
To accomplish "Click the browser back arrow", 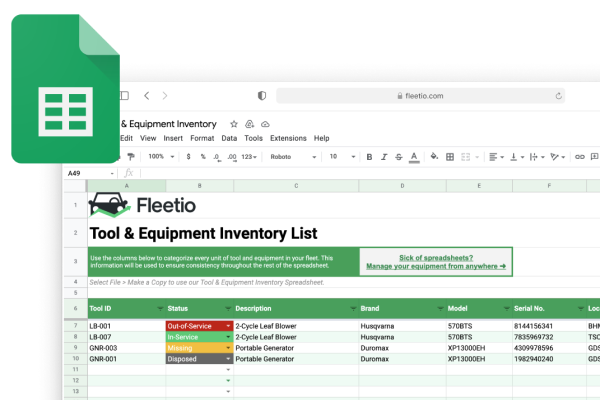I will tap(147, 96).
